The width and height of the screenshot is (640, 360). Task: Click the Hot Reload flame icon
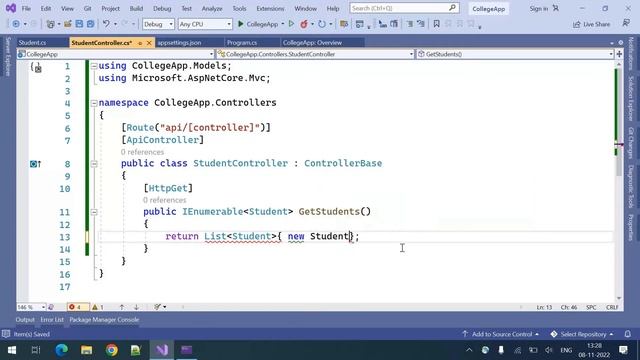click(x=304, y=24)
